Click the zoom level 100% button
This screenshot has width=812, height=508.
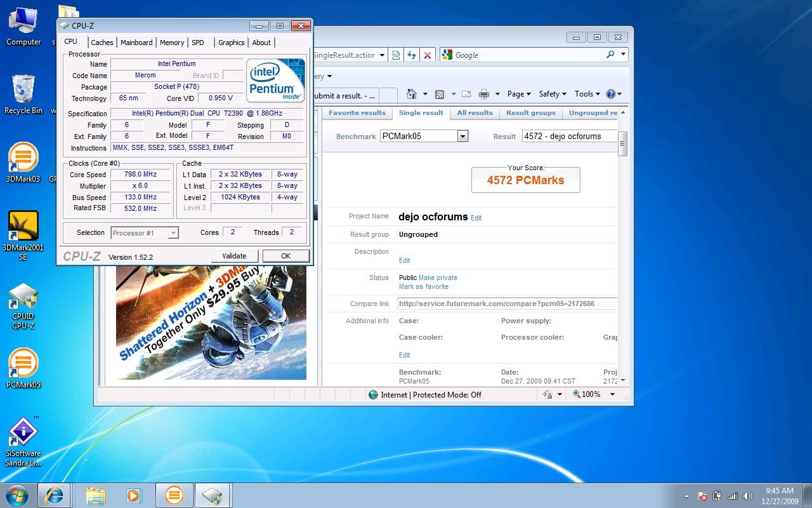(x=586, y=394)
